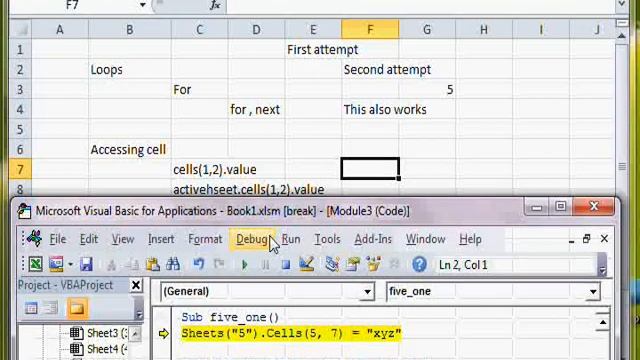Screen dimensions: 640x360
Task: Toggle Design Mode icon
Action: coord(306,264)
